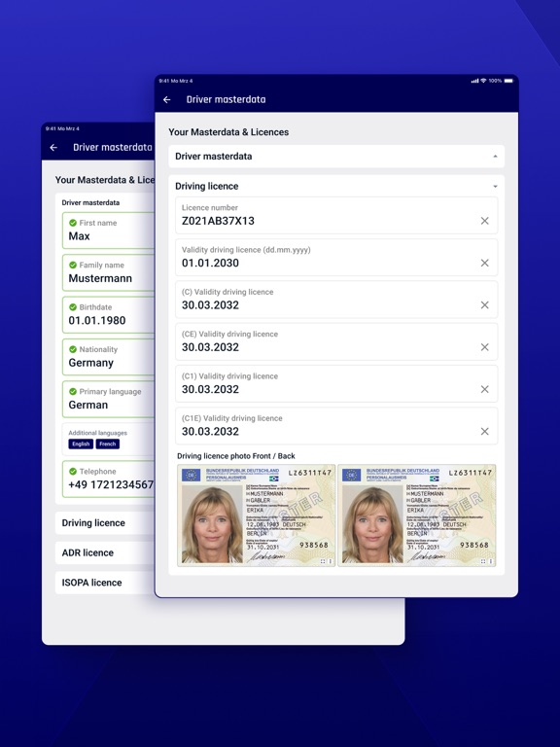
Task: Expand ADR licence section
Action: [105, 552]
